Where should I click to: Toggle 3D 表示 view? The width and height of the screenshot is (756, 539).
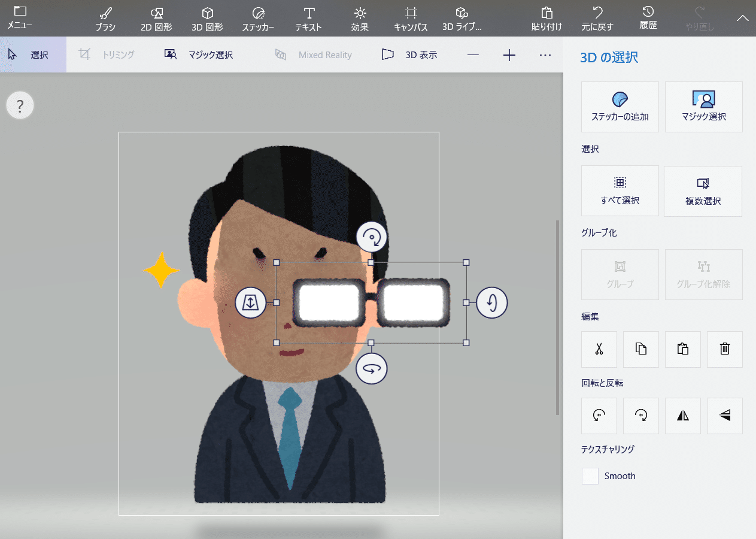coord(409,54)
